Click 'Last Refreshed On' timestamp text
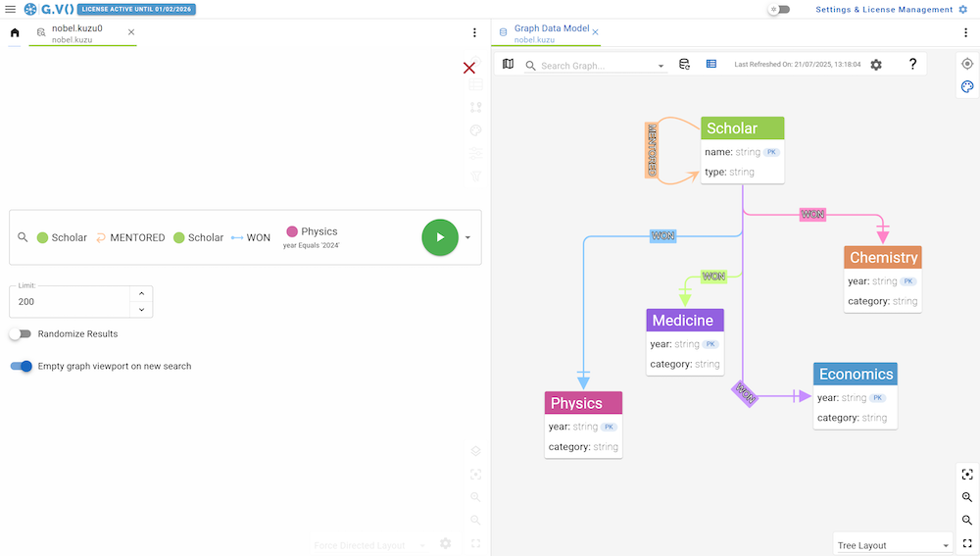 coord(797,65)
